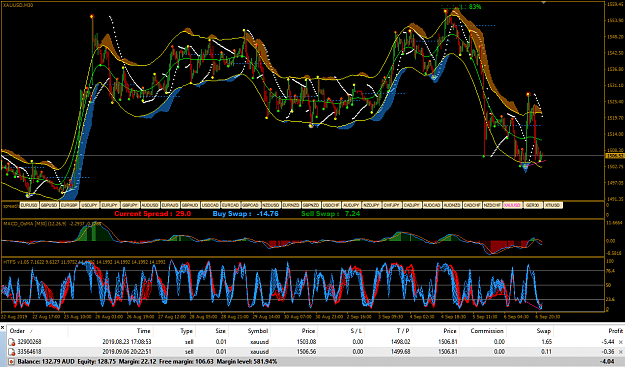
Task: Close the terminal panel with X
Action: [x=3, y=328]
